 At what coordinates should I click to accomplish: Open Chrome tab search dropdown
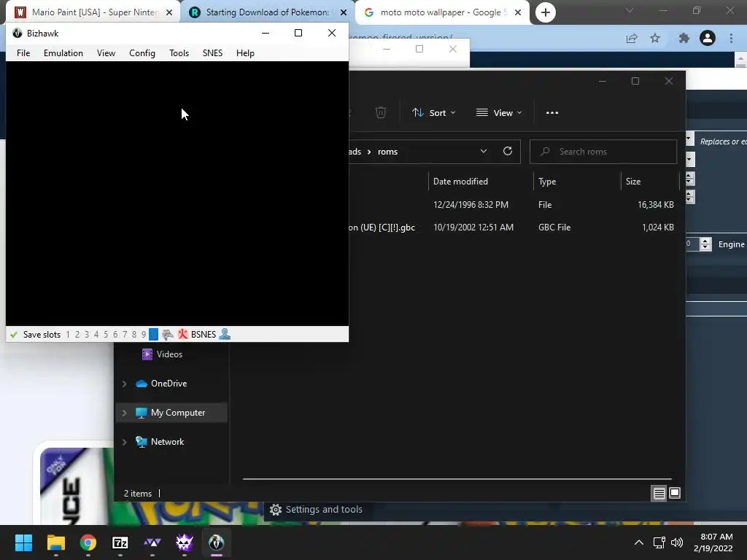click(630, 10)
